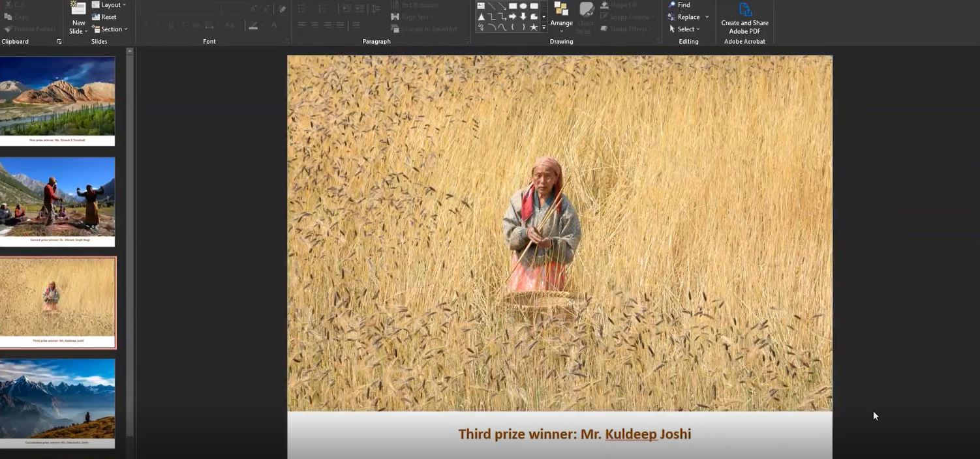This screenshot has height=459, width=980.
Task: Expand the shapes gallery More arrow
Action: click(x=544, y=27)
